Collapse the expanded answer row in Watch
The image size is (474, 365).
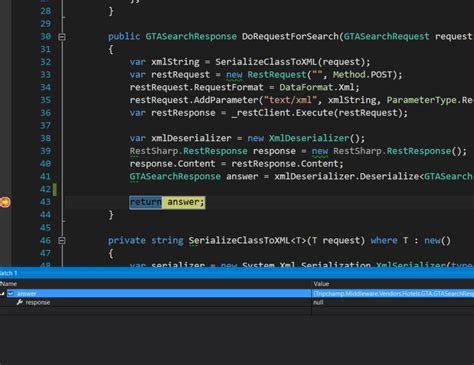coord(3,294)
